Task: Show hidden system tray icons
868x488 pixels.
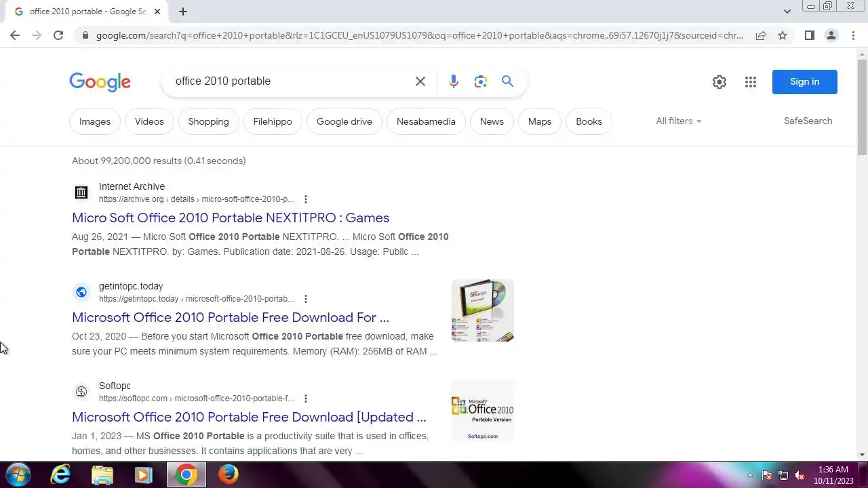Action: pyautogui.click(x=750, y=475)
